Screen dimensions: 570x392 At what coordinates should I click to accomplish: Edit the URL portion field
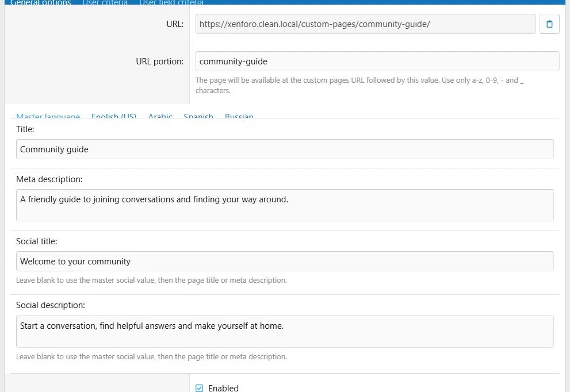(377, 61)
